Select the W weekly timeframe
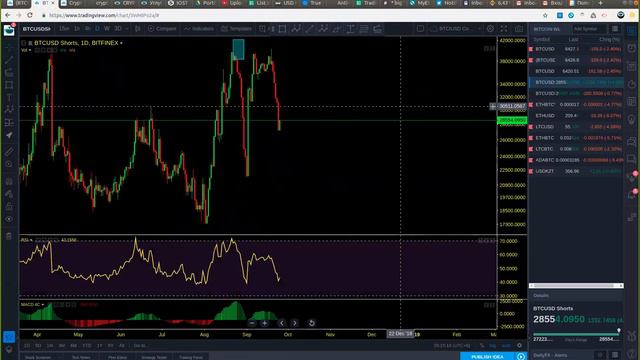Image resolution: width=640 pixels, height=360 pixels. 107,29
